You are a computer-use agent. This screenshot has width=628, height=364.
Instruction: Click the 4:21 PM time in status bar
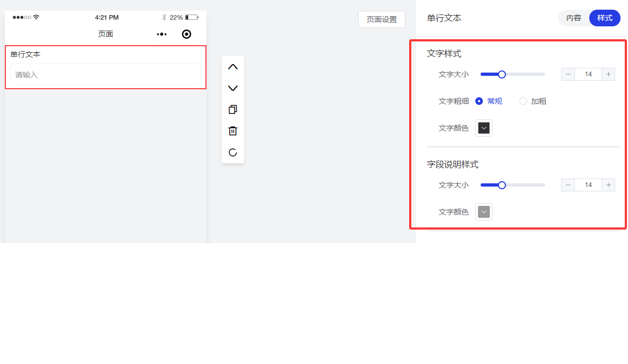pos(107,17)
